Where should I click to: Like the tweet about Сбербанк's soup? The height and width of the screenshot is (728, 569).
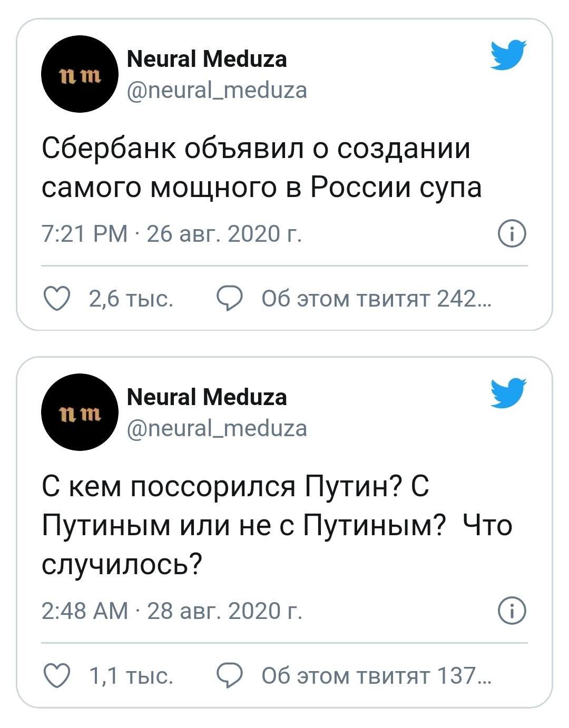[x=56, y=299]
